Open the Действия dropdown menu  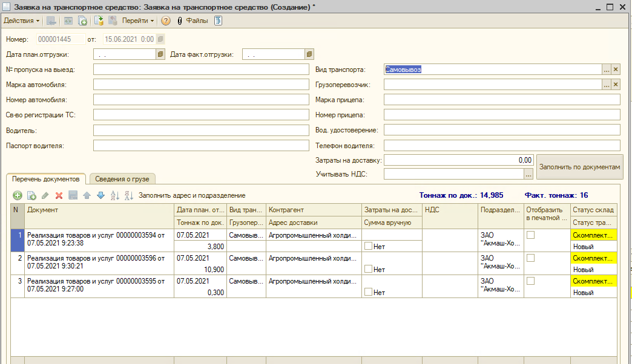tap(21, 21)
